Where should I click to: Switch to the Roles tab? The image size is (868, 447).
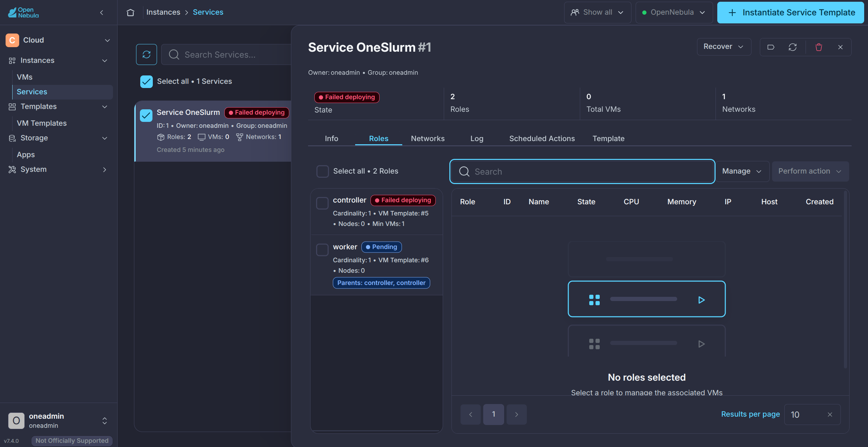pyautogui.click(x=379, y=139)
